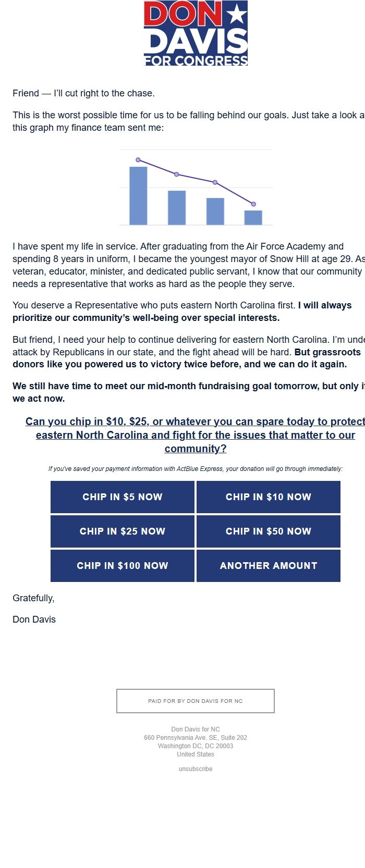Click the shortest bar in the fundraising graph
This screenshot has width=365, height=868.
coord(253,217)
